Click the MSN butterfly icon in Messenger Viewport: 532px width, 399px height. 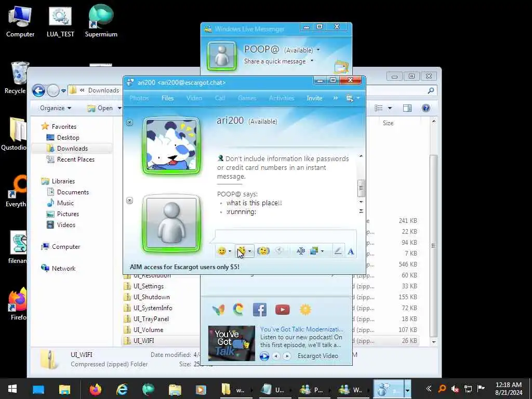click(218, 310)
